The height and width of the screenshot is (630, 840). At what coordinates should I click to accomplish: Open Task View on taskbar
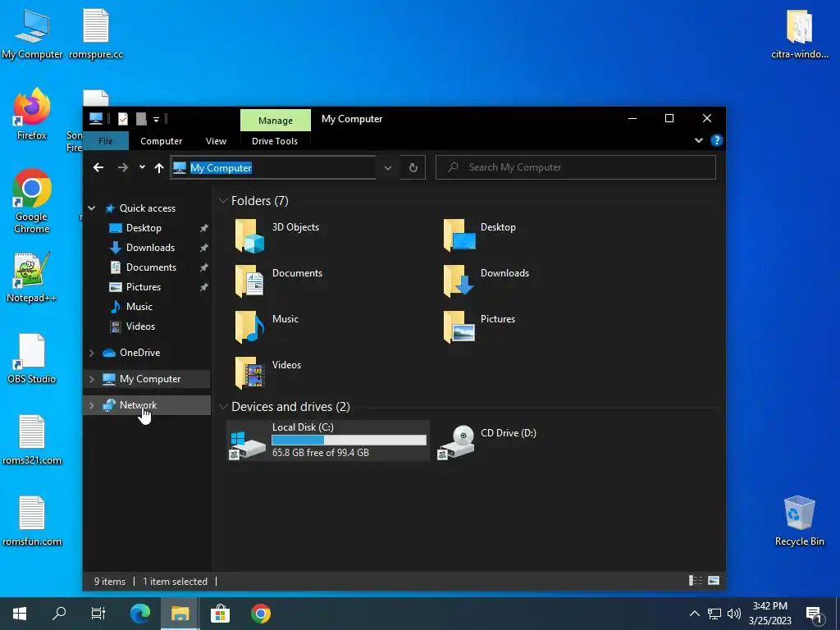[98, 614]
